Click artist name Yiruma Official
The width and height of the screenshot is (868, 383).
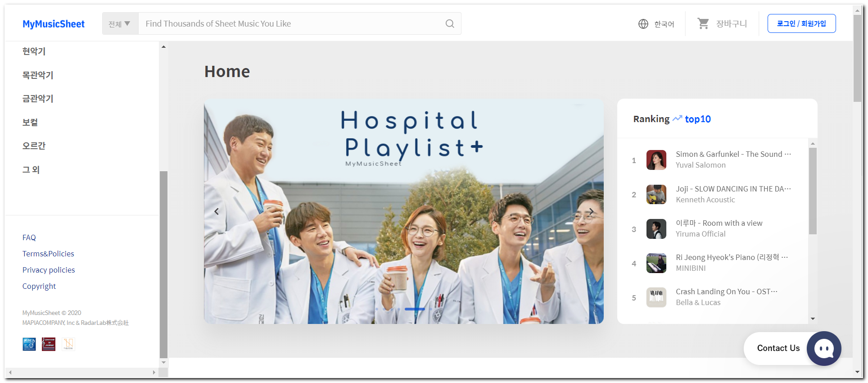tap(701, 234)
